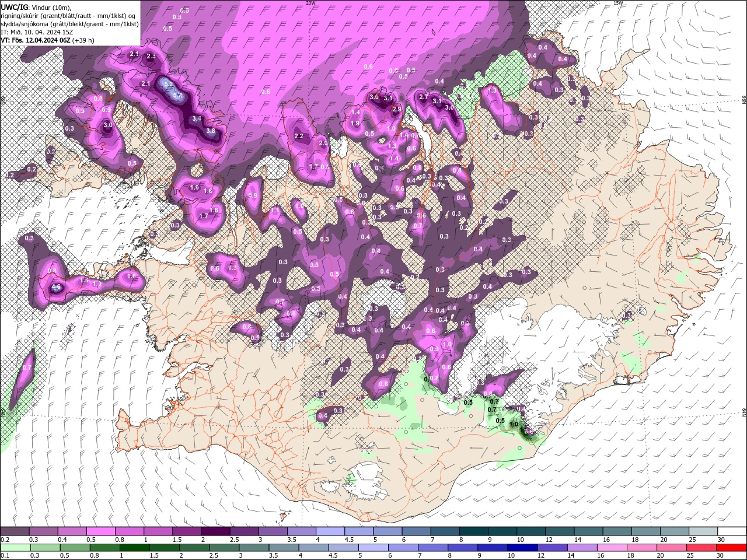Viewport: 747px width, 560px height.
Task: Click the "15W" longitude label
Action: 619,3
